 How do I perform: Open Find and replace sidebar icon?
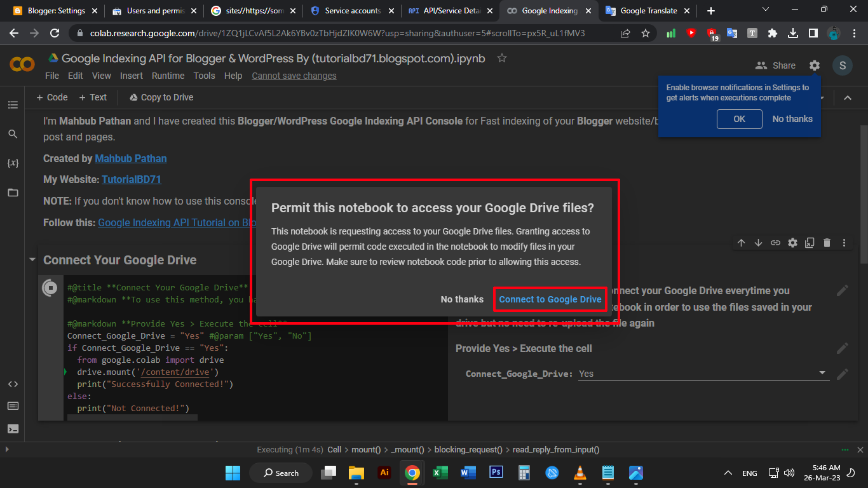click(x=13, y=134)
